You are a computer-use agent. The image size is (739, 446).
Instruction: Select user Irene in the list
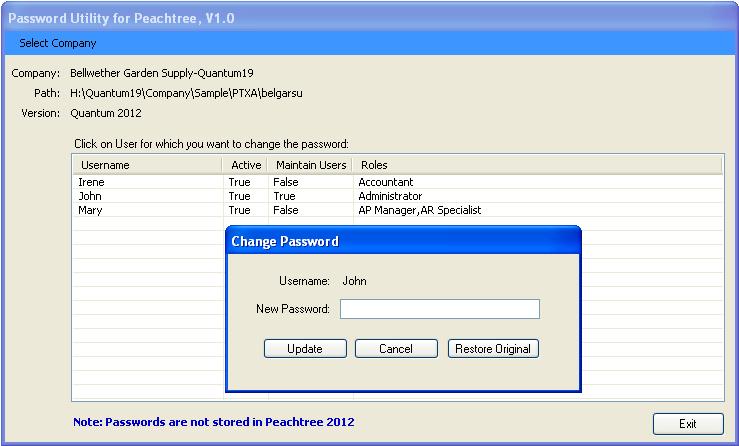(91, 182)
